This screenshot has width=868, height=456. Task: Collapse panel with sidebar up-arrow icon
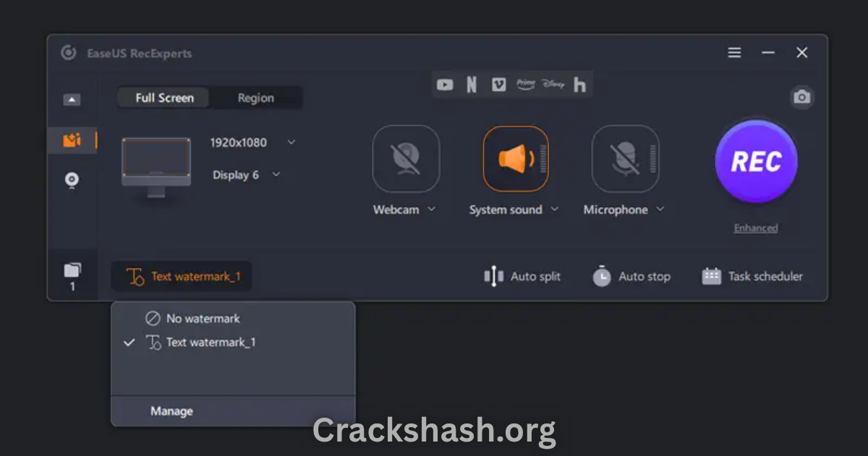pyautogui.click(x=72, y=100)
